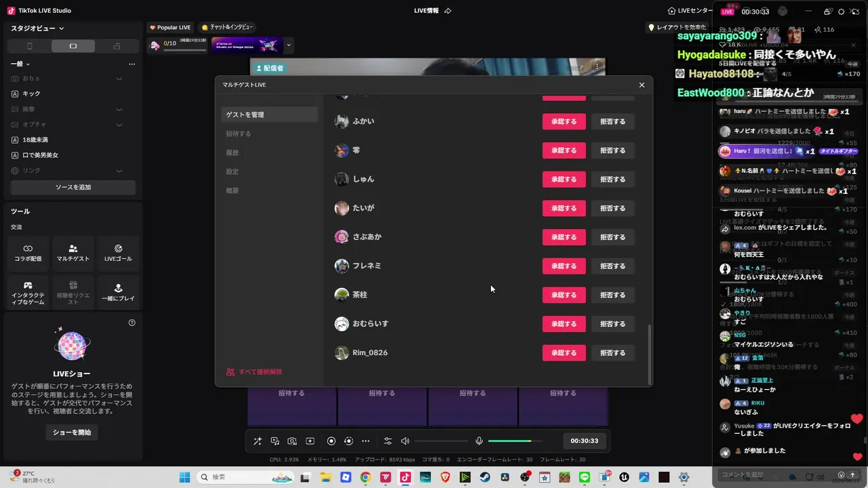The height and width of the screenshot is (488, 868).
Task: Approve guest たいが
Action: click(564, 208)
